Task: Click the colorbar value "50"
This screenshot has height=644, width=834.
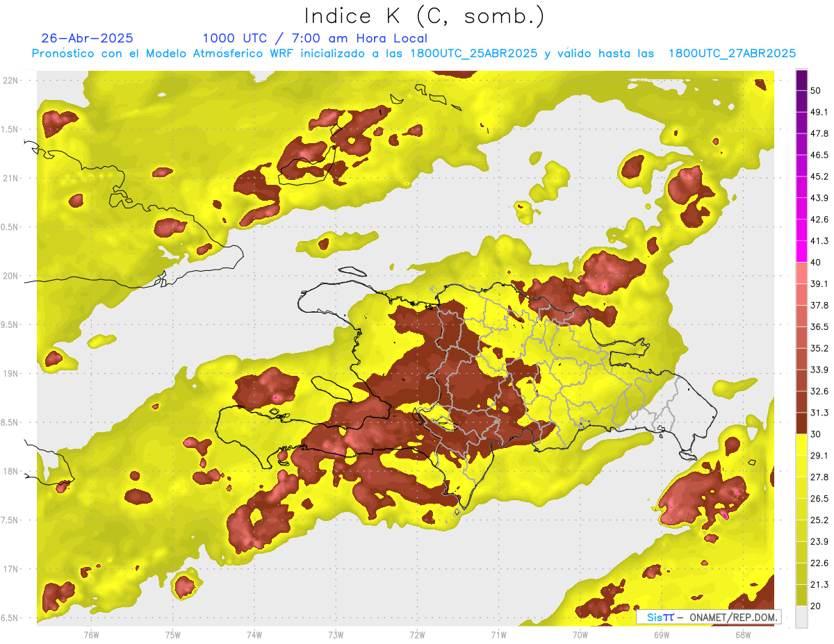Action: click(x=817, y=90)
